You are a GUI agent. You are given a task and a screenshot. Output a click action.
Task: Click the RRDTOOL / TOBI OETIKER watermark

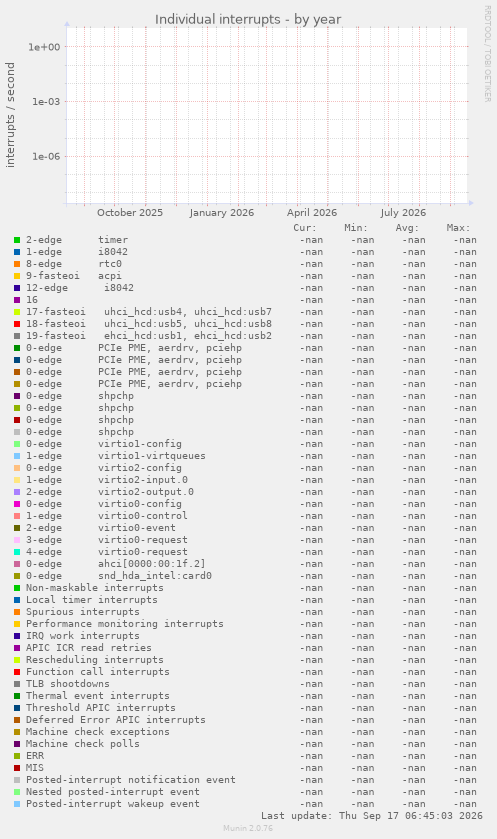click(x=487, y=54)
